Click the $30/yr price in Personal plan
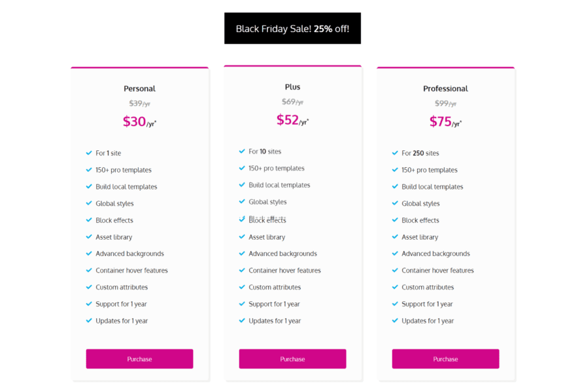 pyautogui.click(x=139, y=122)
